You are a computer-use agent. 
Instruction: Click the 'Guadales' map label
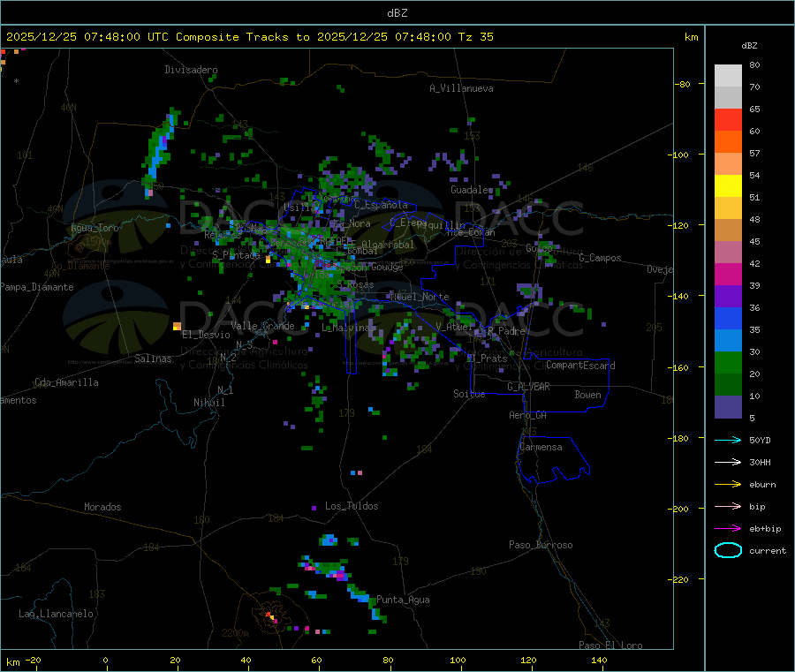coord(472,190)
